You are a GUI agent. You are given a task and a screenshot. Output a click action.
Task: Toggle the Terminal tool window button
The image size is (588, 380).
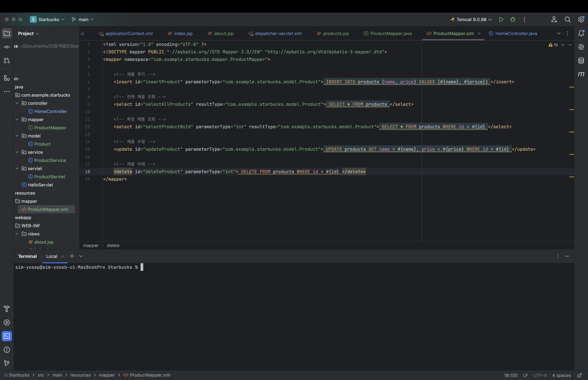tap(7, 336)
